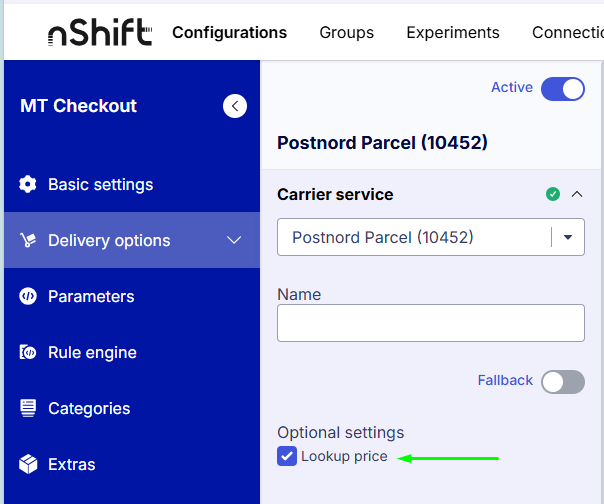The width and height of the screenshot is (604, 504).
Task: Collapse the Carrier service section
Action: coord(577,194)
